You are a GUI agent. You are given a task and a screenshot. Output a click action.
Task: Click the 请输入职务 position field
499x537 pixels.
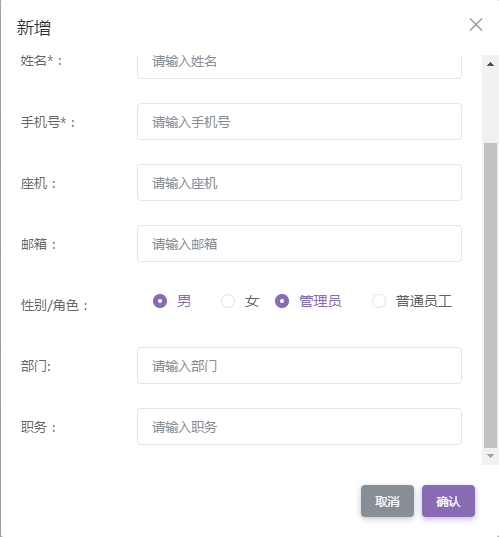[x=299, y=426]
